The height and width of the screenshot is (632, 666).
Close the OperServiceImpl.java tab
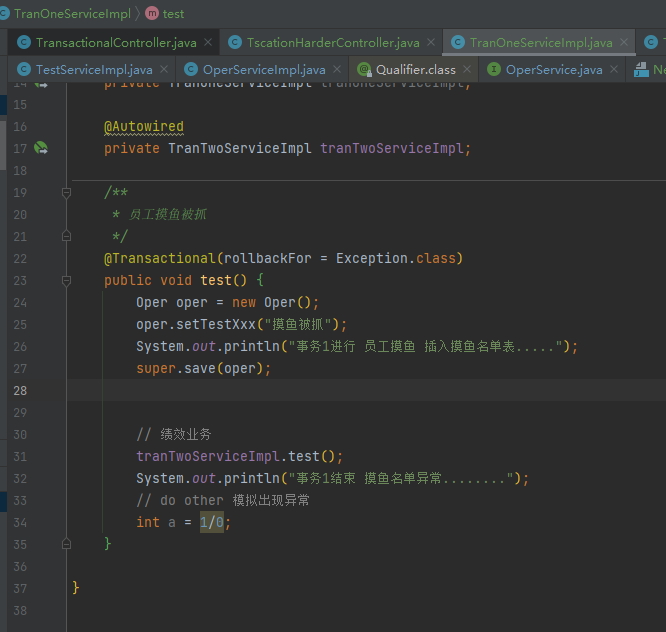coord(337,69)
